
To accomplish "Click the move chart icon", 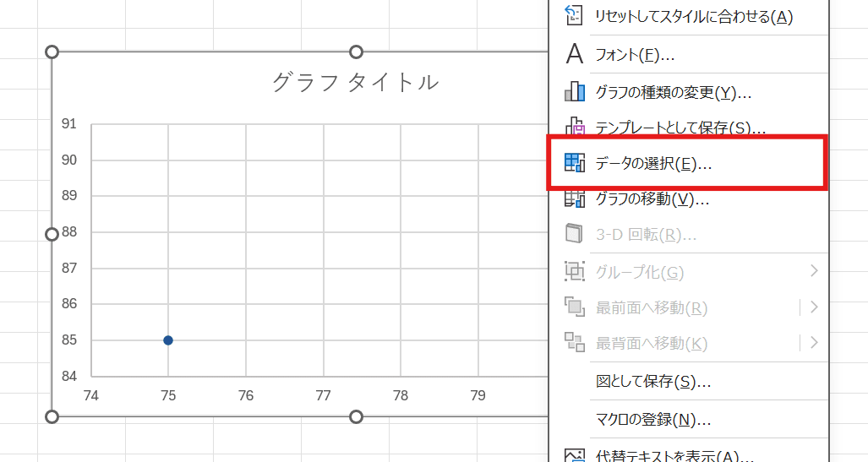I will [x=575, y=198].
